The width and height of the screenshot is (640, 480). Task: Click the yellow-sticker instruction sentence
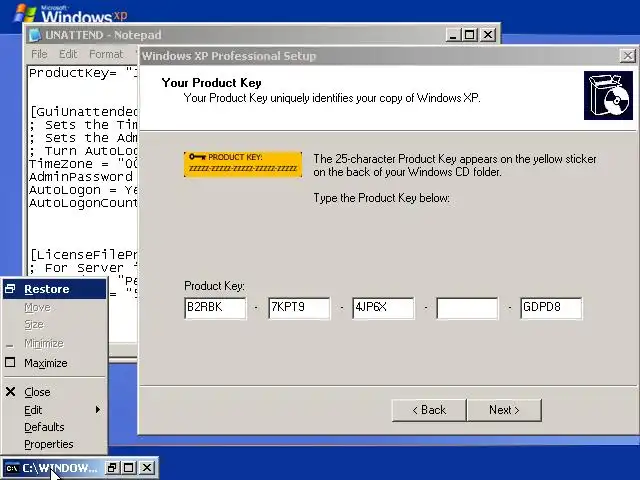455,165
